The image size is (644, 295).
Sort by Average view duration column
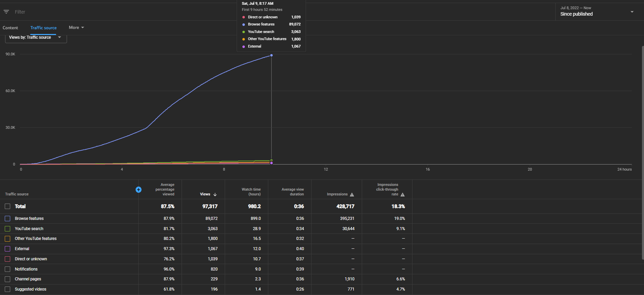tap(293, 192)
